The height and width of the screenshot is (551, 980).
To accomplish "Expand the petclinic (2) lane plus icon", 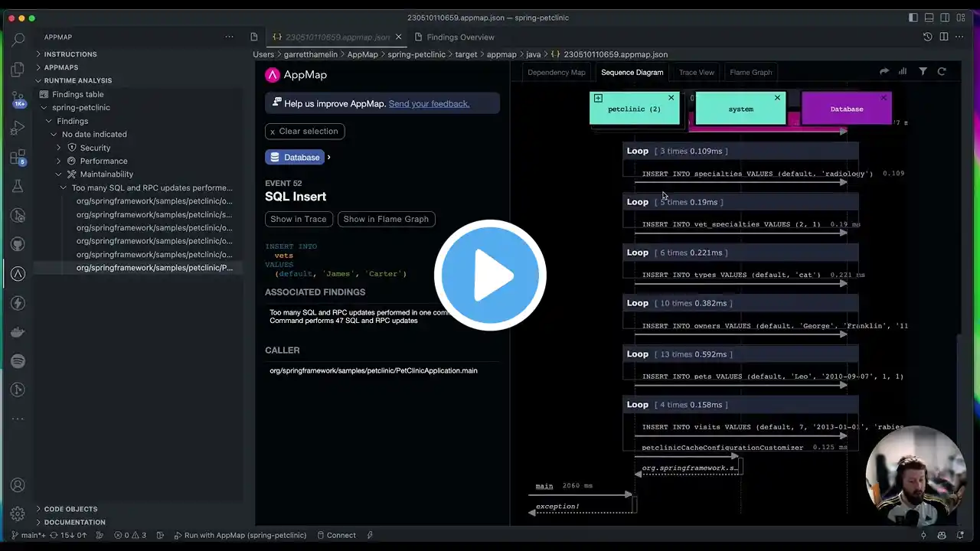I will tap(598, 98).
